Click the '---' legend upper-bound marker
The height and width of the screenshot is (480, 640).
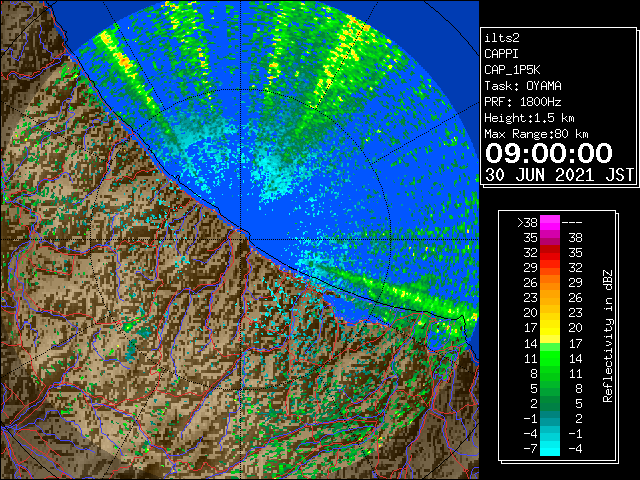tap(572, 223)
